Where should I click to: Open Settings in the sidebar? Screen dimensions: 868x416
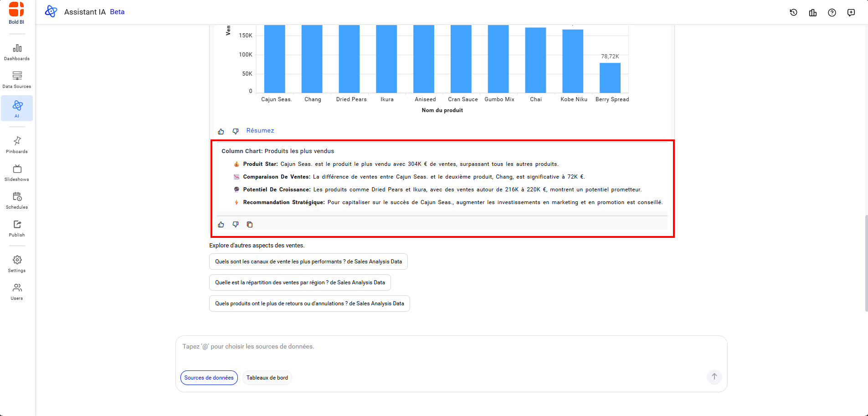17,264
